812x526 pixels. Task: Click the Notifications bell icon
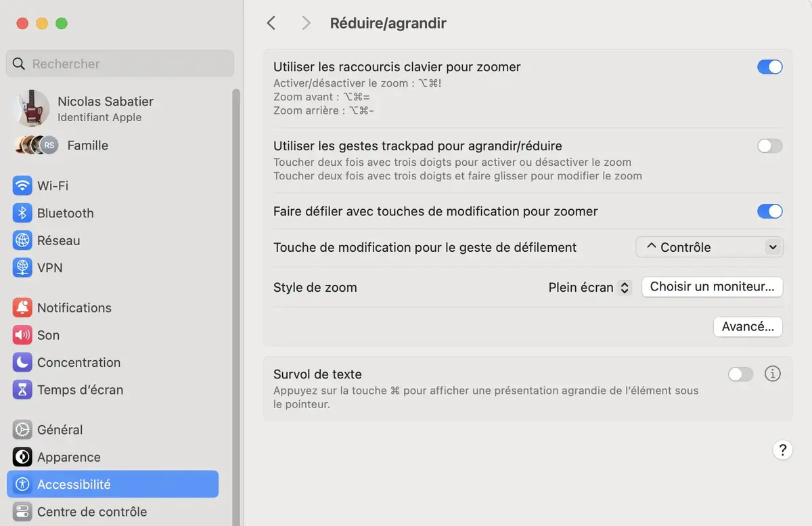point(22,308)
